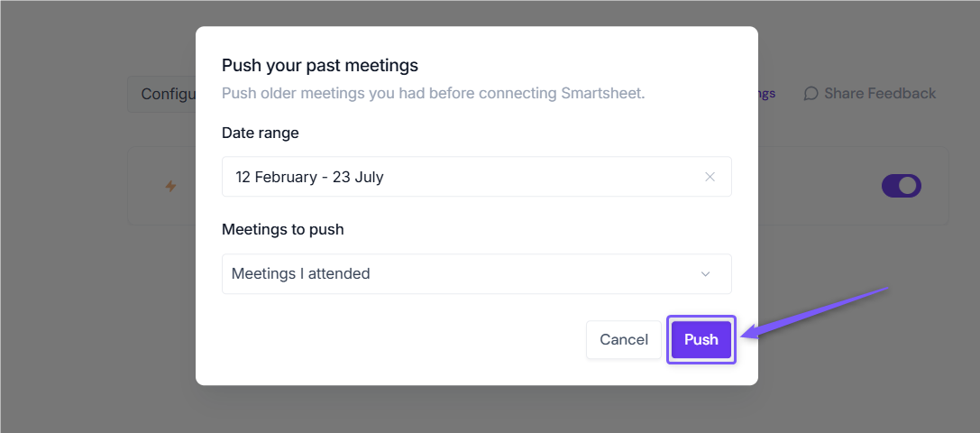Click the Share Feedback speech bubble icon
The height and width of the screenshot is (433, 980).
pyautogui.click(x=811, y=94)
